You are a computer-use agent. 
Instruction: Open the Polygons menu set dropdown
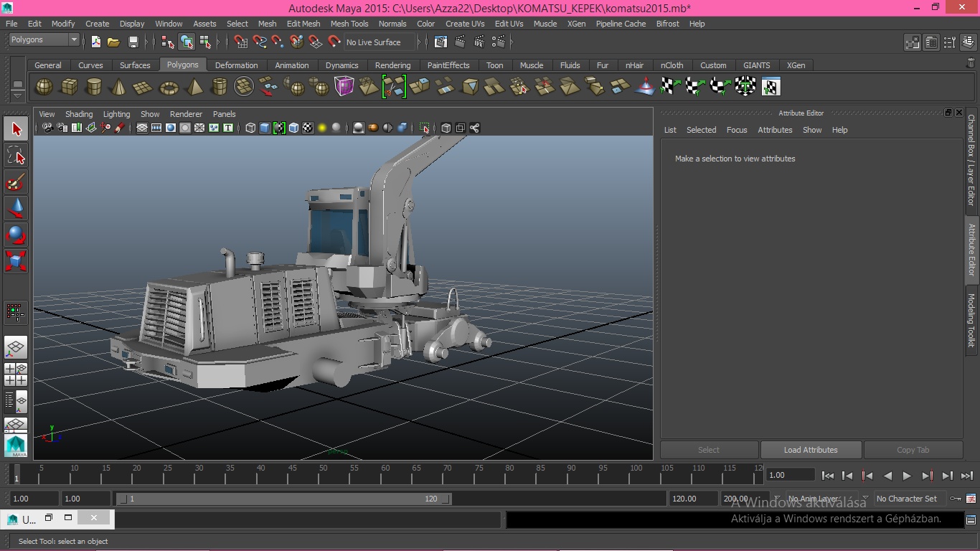pyautogui.click(x=43, y=39)
